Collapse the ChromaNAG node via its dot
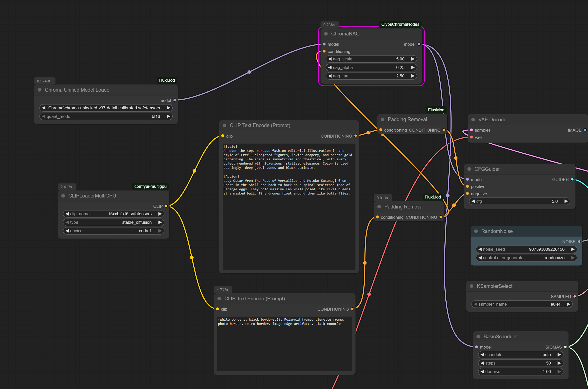 tap(326, 34)
